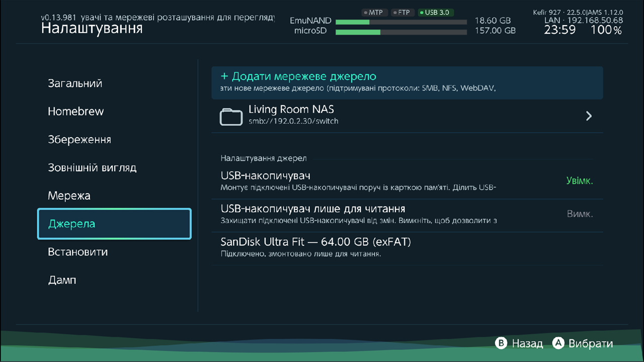Click the B button Назад icon
Viewport: 644px width, 362px height.
[501, 343]
